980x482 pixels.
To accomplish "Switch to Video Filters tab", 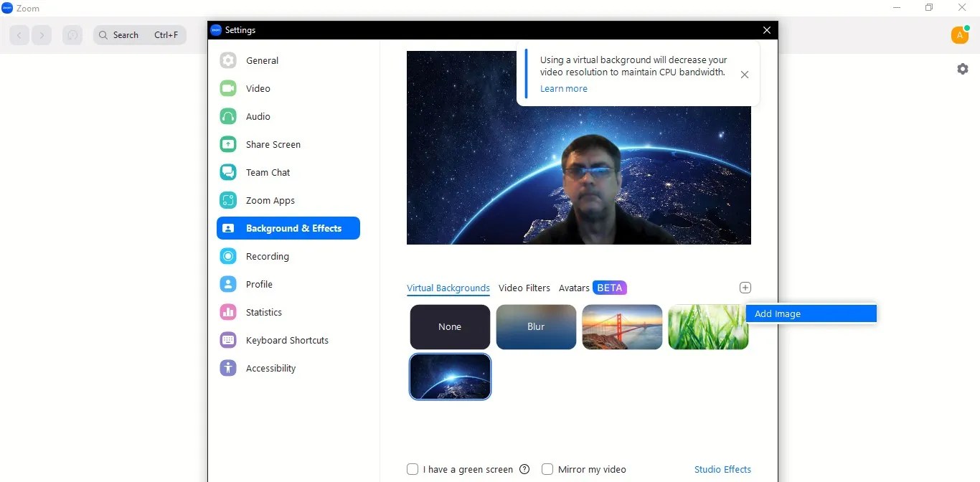I will pyautogui.click(x=524, y=288).
